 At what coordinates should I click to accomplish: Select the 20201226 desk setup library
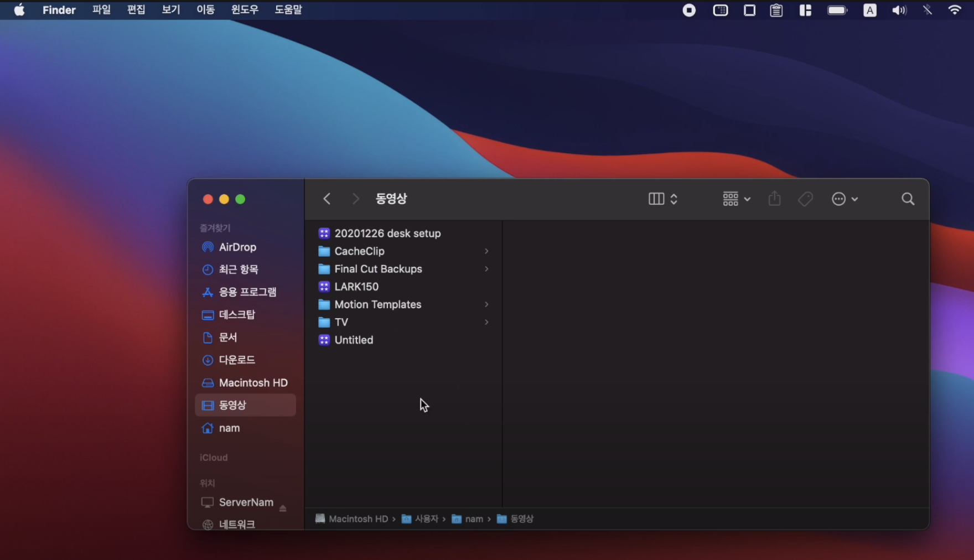tap(403, 234)
